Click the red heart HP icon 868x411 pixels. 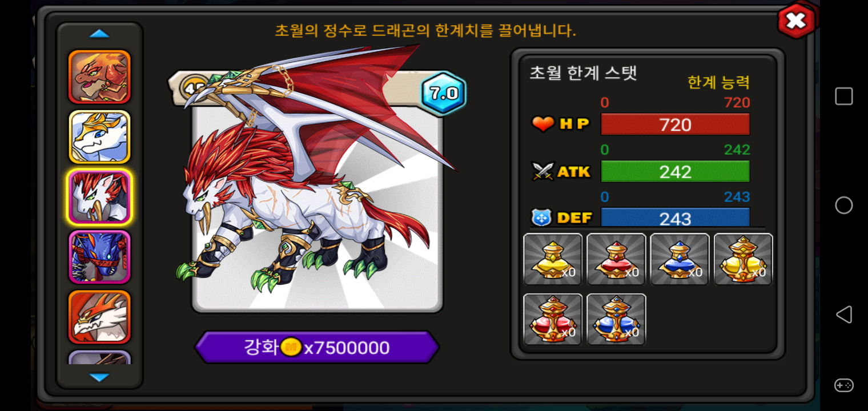pos(543,124)
